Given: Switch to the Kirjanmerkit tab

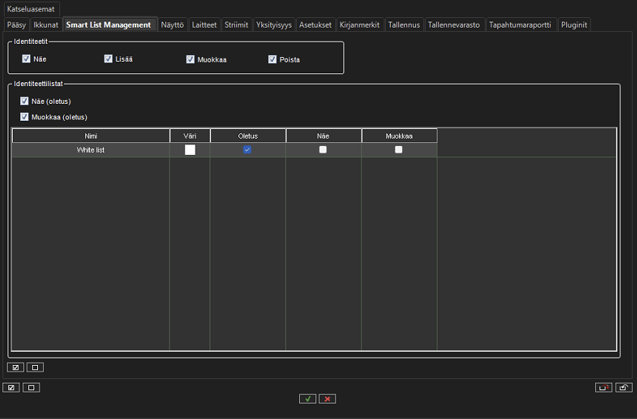Looking at the screenshot, I should point(360,25).
